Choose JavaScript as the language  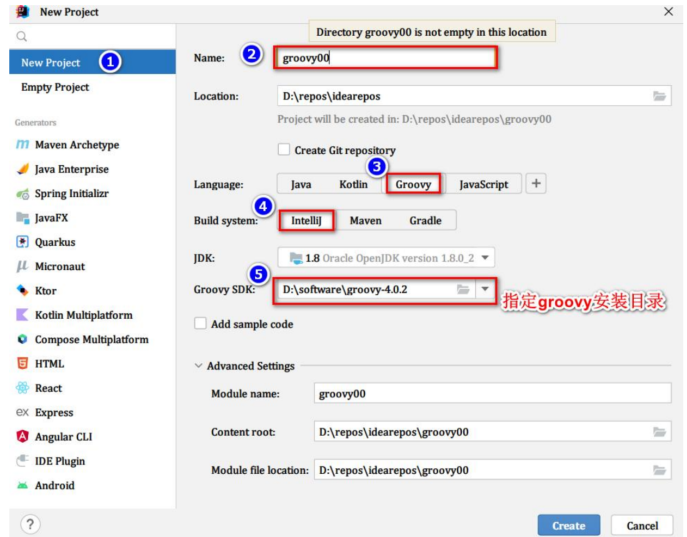click(x=484, y=184)
